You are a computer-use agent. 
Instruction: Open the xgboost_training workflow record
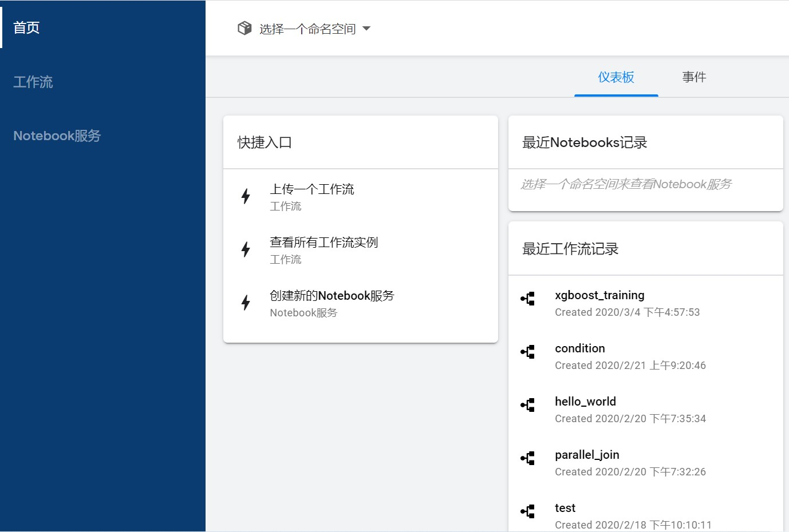(599, 295)
